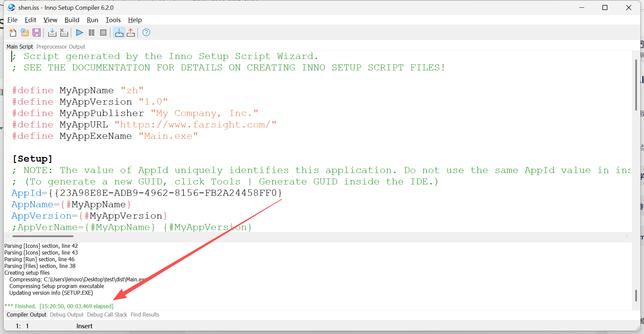Image resolution: width=644 pixels, height=334 pixels.
Task: Click the New script toolbar icon
Action: click(13, 33)
